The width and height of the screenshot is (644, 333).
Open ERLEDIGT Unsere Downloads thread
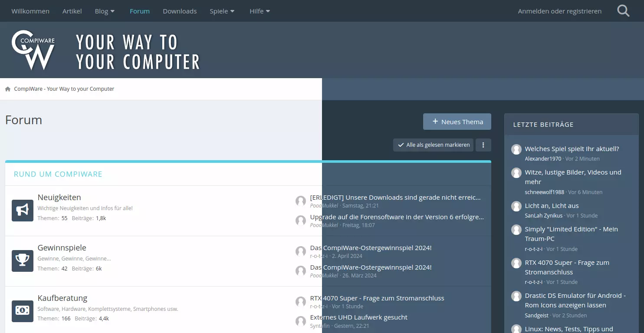395,198
